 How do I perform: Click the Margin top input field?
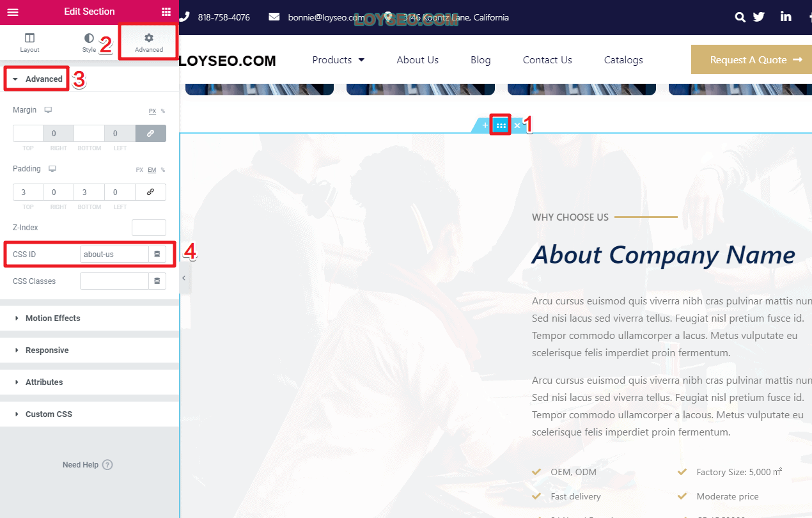(28, 134)
